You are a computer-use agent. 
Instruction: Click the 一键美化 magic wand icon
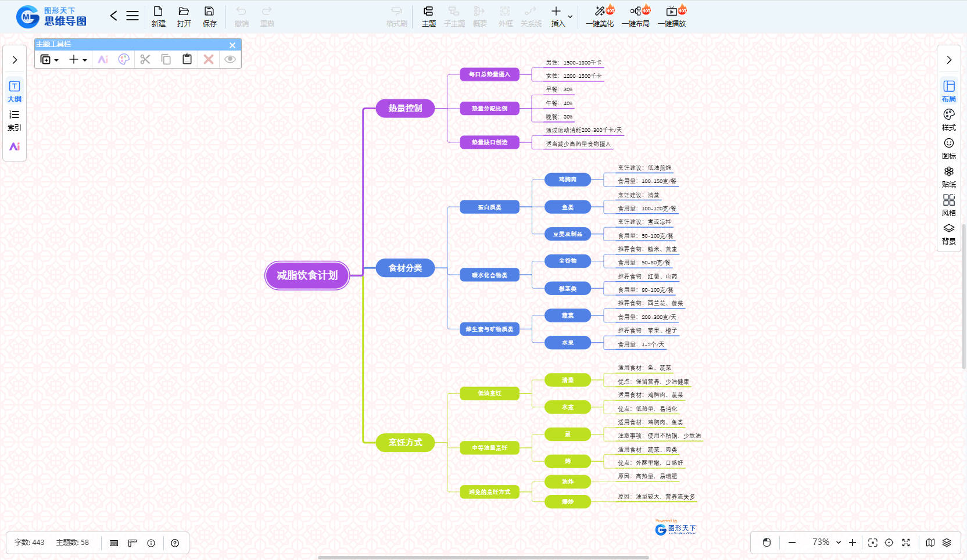pyautogui.click(x=600, y=11)
